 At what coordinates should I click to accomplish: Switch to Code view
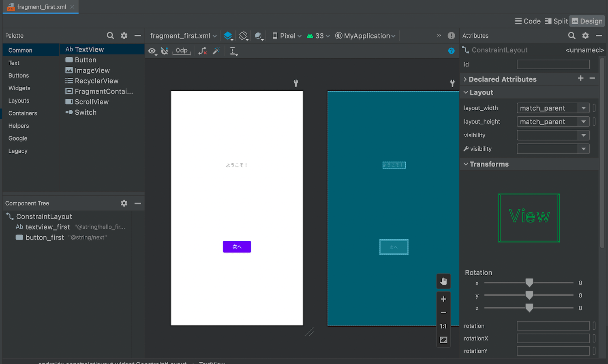click(x=528, y=21)
